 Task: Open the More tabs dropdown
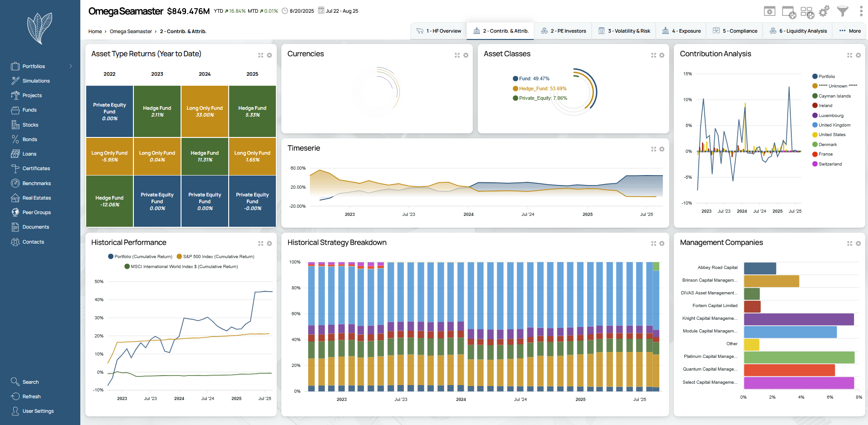click(x=850, y=31)
